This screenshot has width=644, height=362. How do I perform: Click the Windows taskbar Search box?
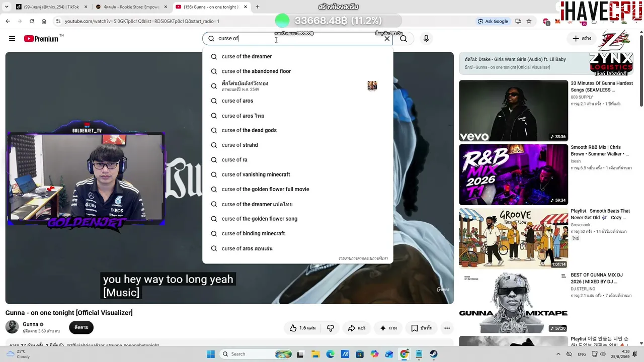point(257,354)
